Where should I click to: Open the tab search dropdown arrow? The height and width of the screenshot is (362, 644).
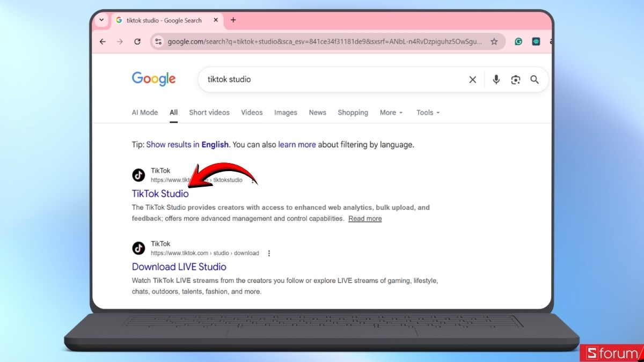[x=101, y=20]
